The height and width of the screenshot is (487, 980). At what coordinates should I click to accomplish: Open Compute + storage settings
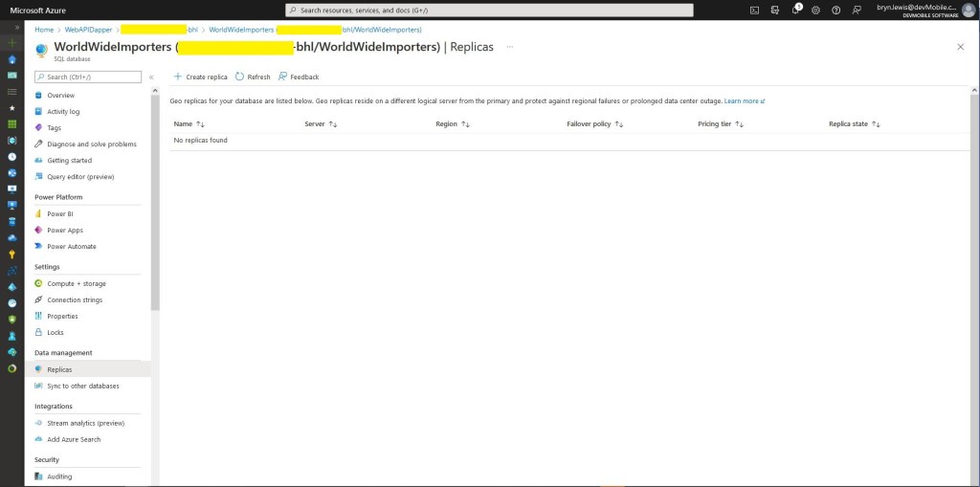(x=77, y=283)
